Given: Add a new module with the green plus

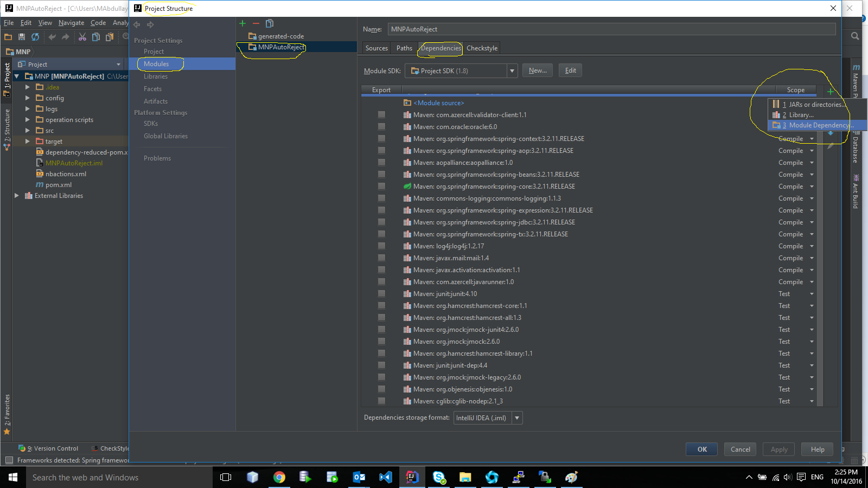Looking at the screenshot, I should click(x=242, y=23).
